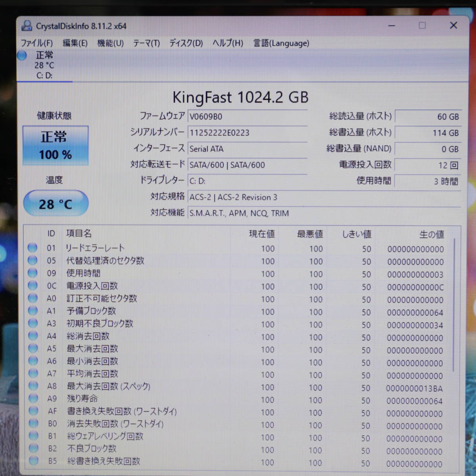The height and width of the screenshot is (476, 476).
Task: Click the status orb for B0 消去失敗回数
Action: pyautogui.click(x=34, y=423)
